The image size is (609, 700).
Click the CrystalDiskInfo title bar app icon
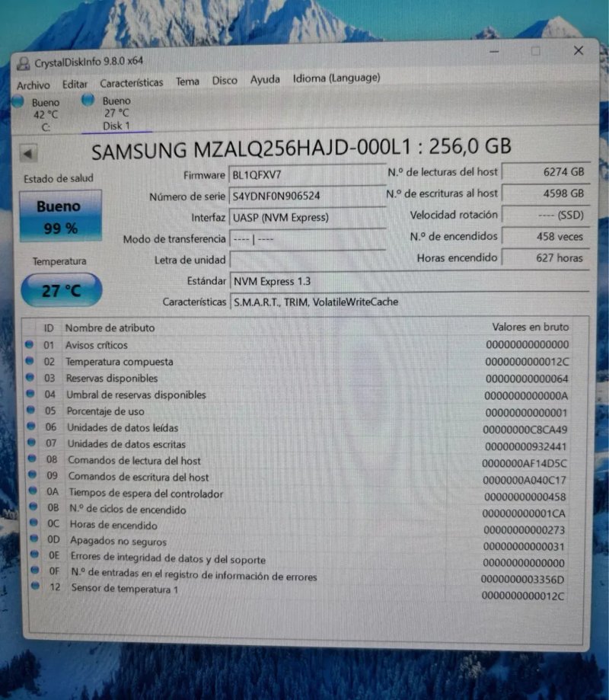coord(22,64)
